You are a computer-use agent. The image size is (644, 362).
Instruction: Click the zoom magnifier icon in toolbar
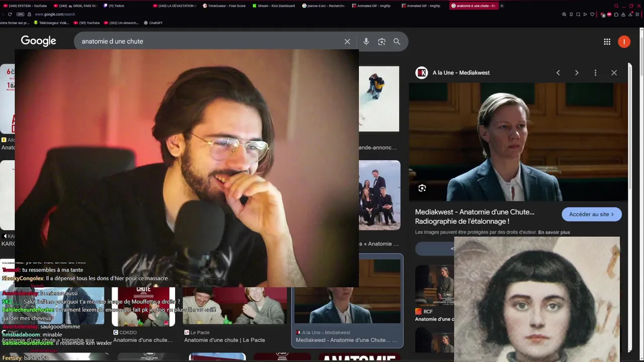tap(564, 15)
